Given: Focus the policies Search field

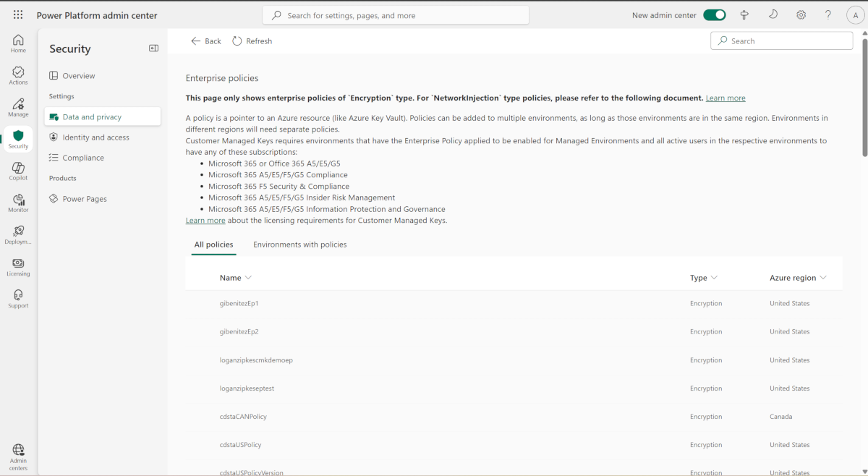Looking at the screenshot, I should click(x=782, y=41).
